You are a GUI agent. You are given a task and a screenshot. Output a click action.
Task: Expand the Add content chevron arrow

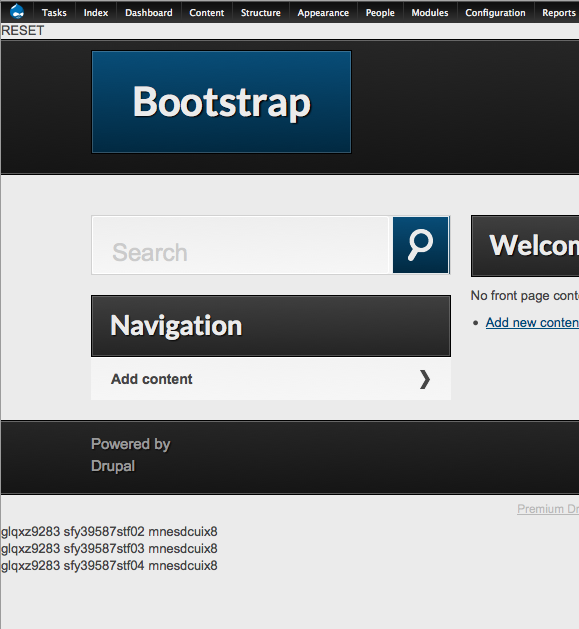(425, 379)
